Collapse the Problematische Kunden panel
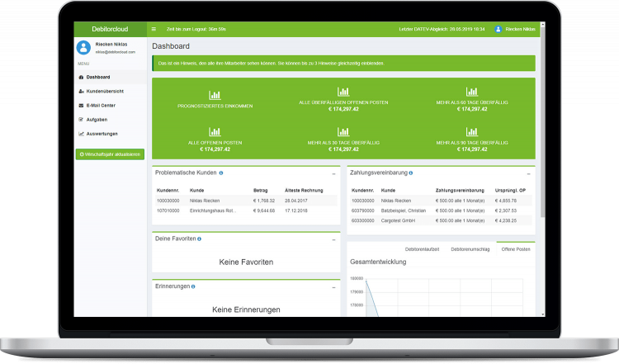This screenshot has width=619, height=364. (x=333, y=174)
